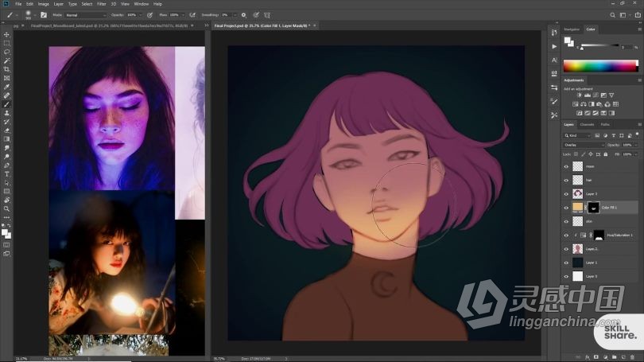Hide Layer 3 visibility
The height and width of the screenshot is (362, 644).
(566, 194)
